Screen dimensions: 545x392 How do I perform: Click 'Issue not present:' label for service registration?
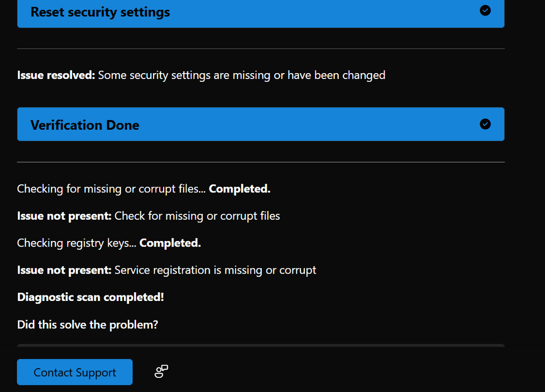point(64,270)
